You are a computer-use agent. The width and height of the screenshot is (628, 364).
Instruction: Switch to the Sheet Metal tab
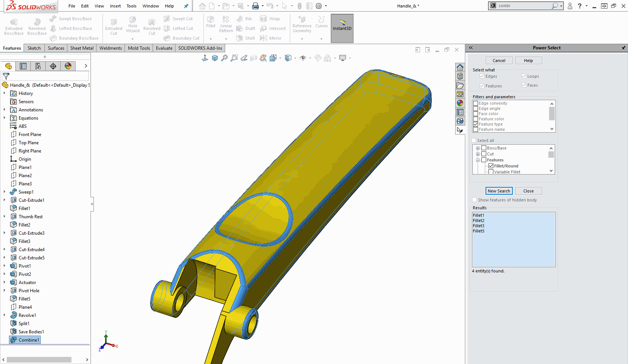(82, 48)
